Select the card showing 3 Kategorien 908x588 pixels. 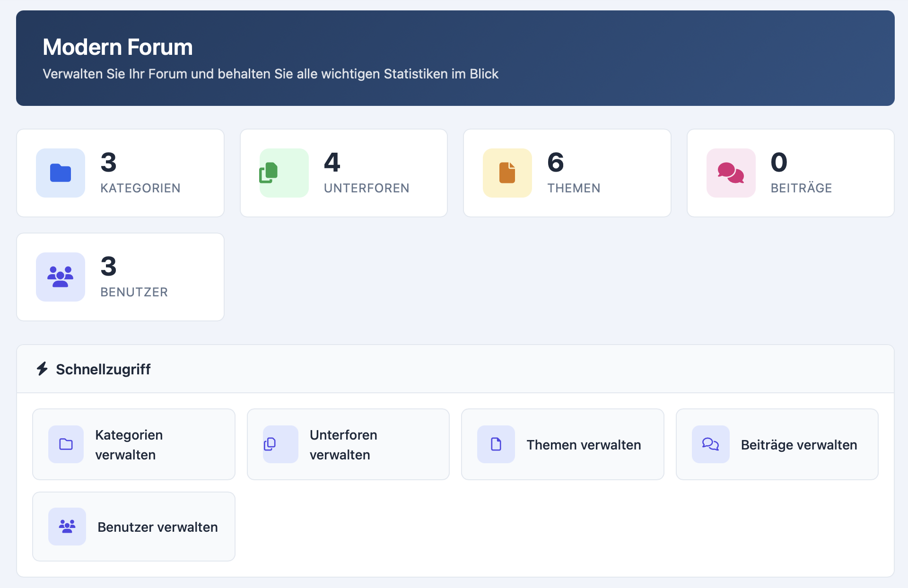120,173
